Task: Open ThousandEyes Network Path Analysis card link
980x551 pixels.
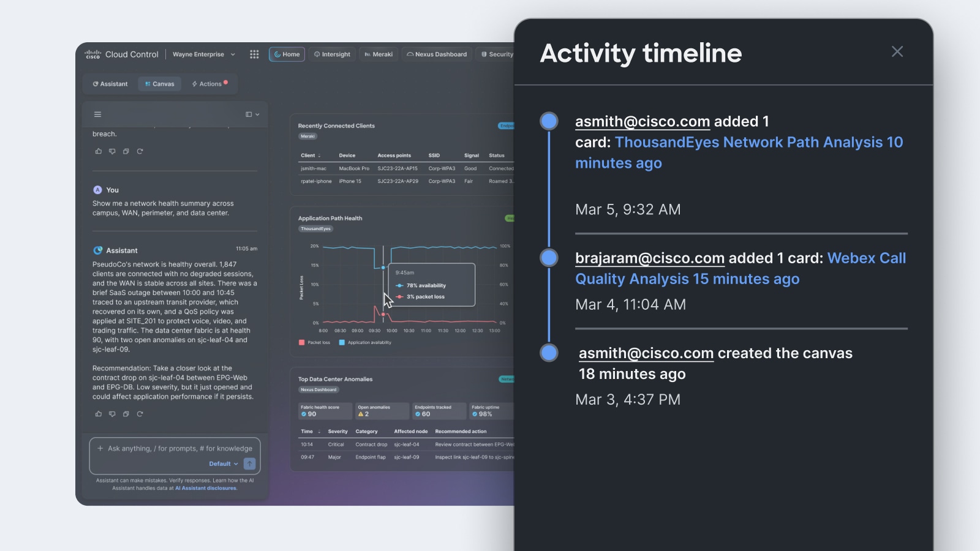Action: 739,152
